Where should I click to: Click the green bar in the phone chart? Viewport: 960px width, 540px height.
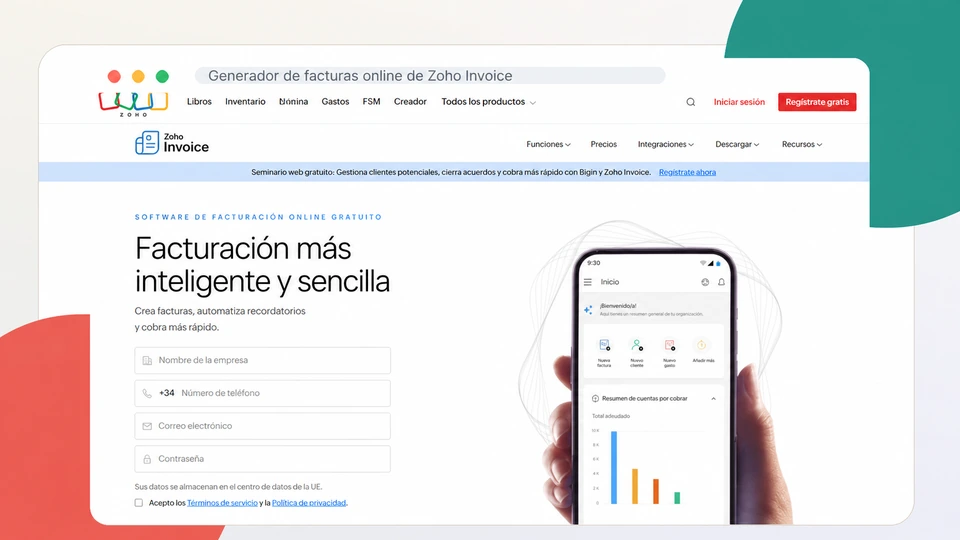pyautogui.click(x=677, y=498)
